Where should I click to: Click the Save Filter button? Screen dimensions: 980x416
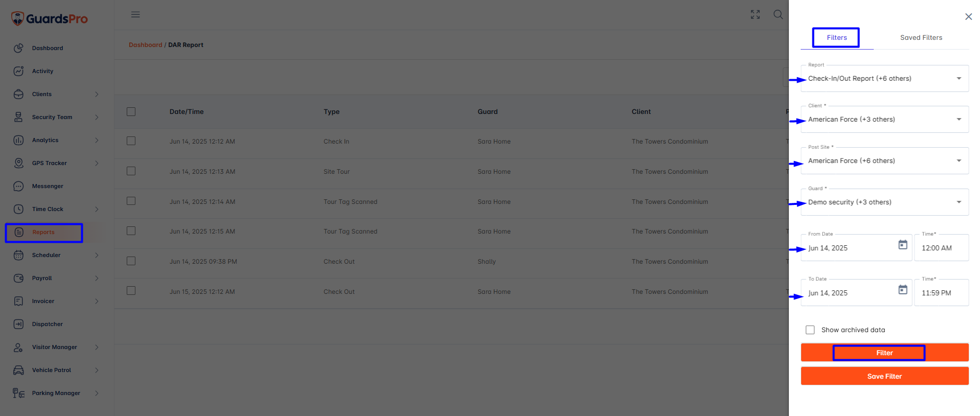click(x=884, y=376)
